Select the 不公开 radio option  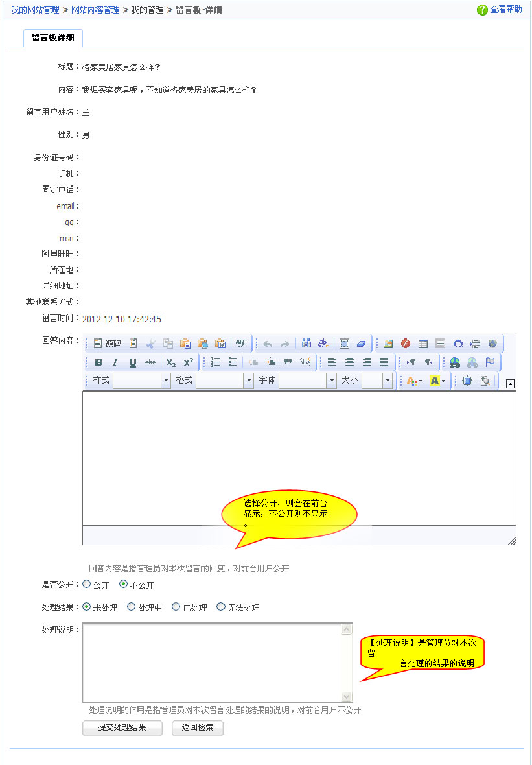pyautogui.click(x=123, y=583)
